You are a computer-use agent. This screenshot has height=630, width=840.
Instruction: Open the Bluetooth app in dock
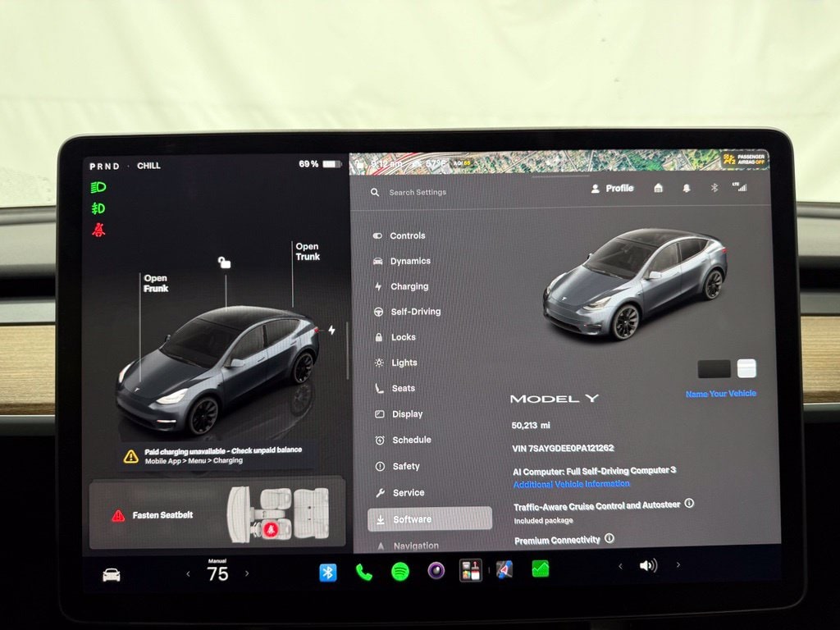[x=328, y=573]
